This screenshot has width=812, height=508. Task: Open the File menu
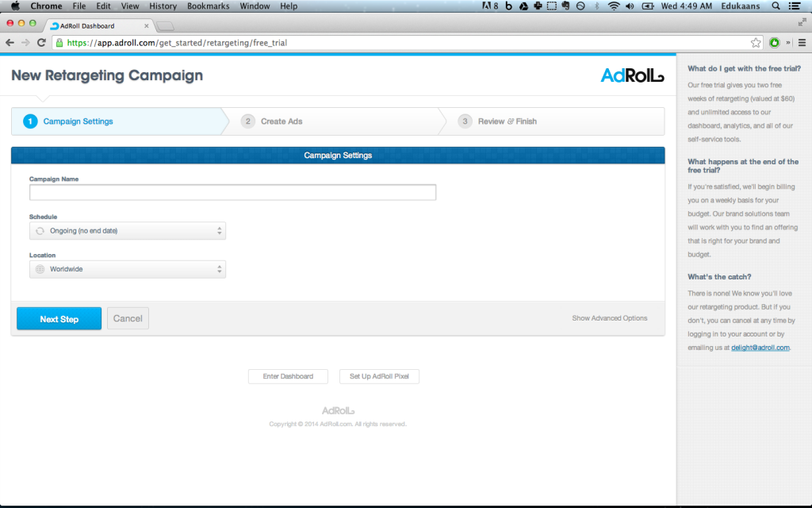(79, 6)
